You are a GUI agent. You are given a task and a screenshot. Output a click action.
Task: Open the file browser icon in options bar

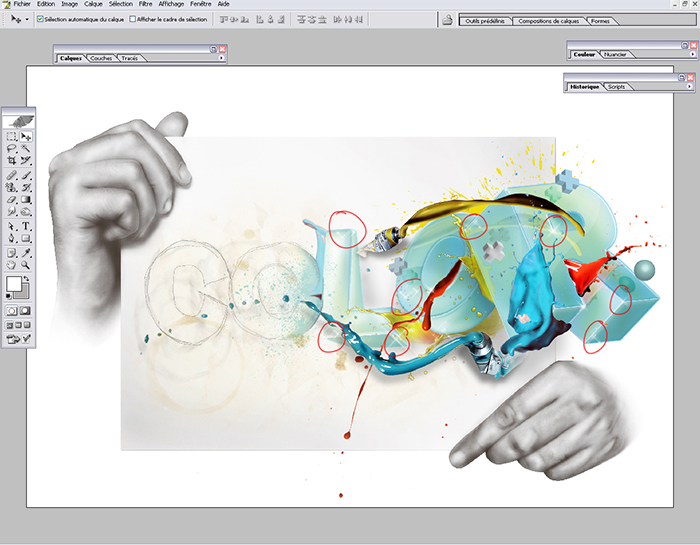(447, 19)
